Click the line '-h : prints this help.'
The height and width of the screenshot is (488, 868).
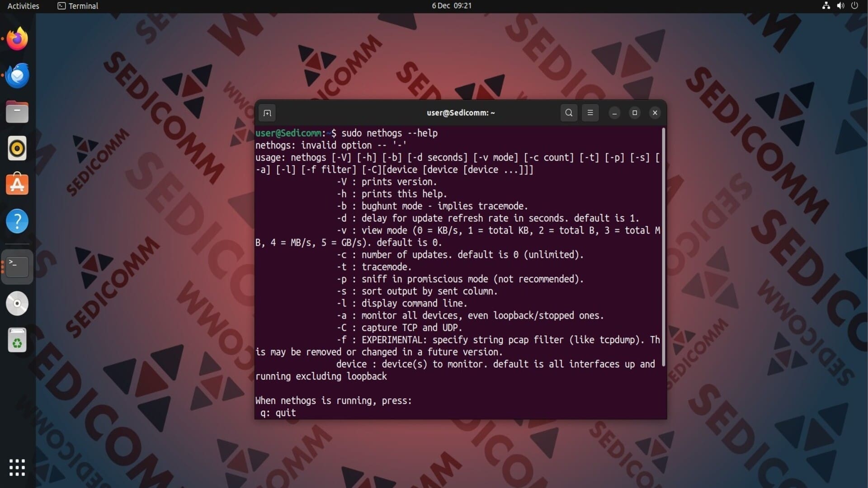tap(392, 194)
